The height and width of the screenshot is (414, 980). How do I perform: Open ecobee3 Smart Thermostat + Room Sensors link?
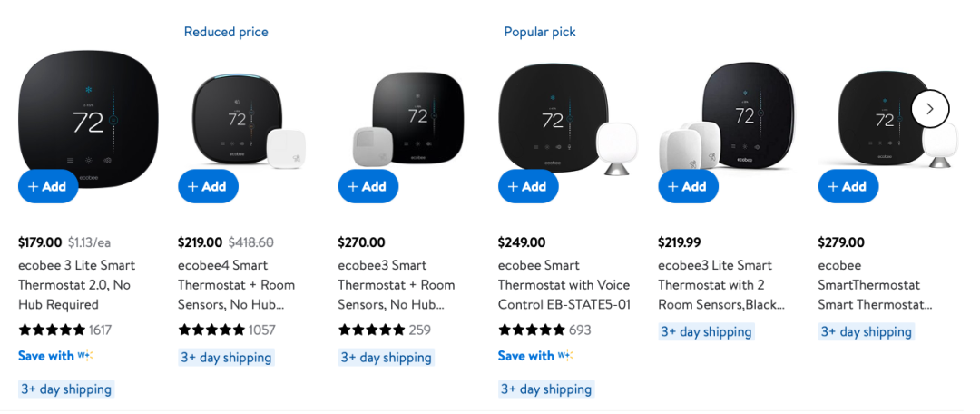click(397, 285)
